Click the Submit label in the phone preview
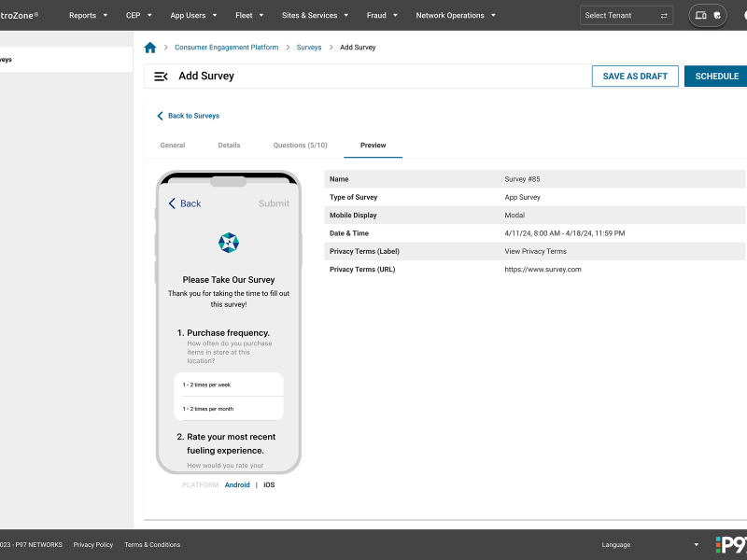 point(273,203)
